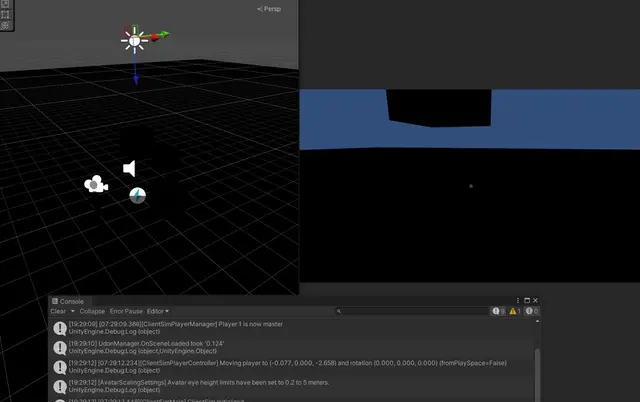Click the round lightning-bolt gizmo icon

point(137,195)
